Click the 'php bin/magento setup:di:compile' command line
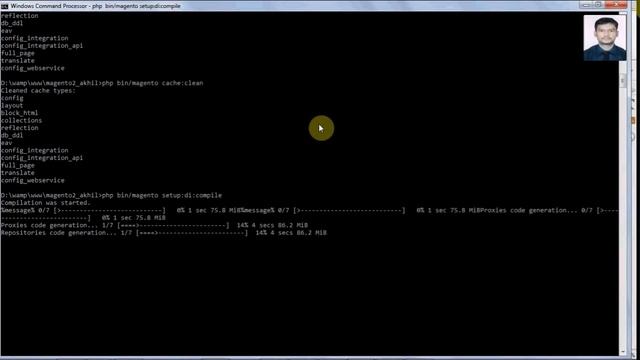The width and height of the screenshot is (640, 360). pos(111,196)
